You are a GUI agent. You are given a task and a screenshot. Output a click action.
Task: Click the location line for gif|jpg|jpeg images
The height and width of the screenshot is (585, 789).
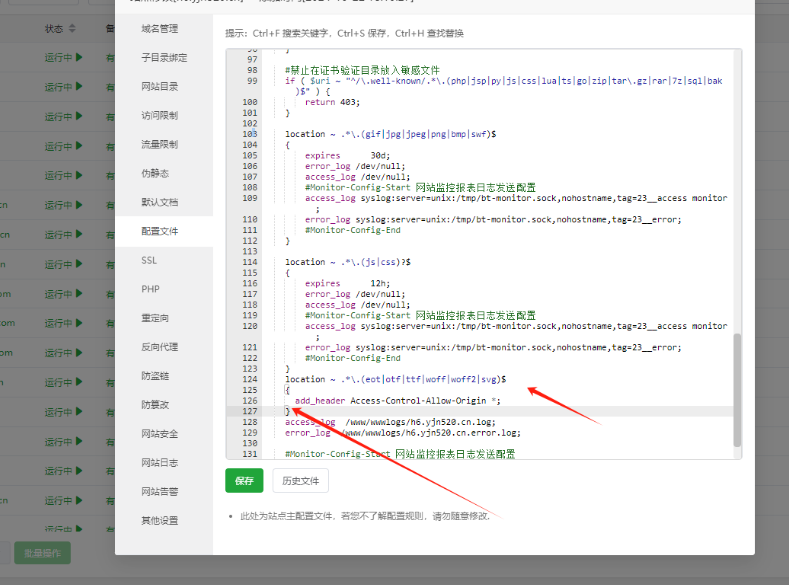[x=390, y=134]
